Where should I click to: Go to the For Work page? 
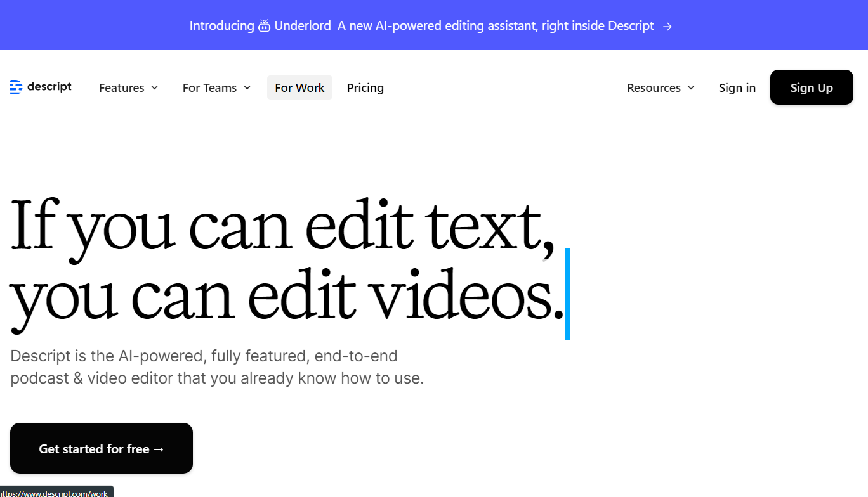click(299, 88)
